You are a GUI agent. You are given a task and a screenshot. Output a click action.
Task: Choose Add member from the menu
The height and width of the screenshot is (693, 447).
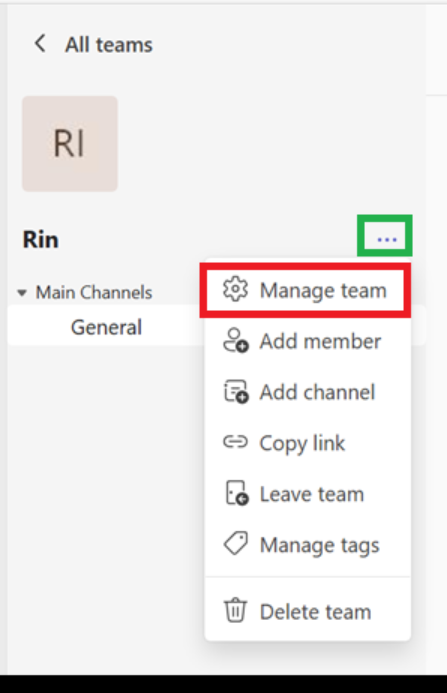pyautogui.click(x=308, y=341)
